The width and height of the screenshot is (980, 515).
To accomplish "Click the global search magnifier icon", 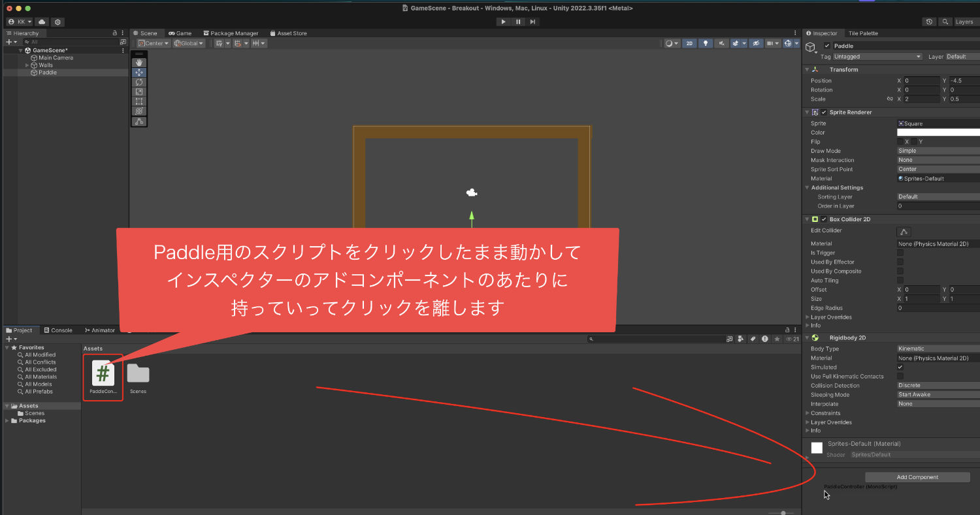I will (945, 22).
